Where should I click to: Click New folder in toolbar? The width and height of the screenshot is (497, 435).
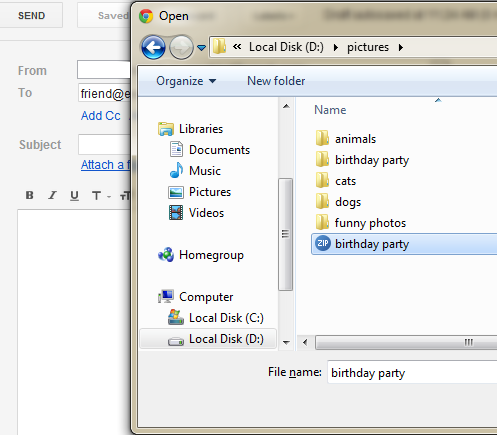click(x=276, y=81)
